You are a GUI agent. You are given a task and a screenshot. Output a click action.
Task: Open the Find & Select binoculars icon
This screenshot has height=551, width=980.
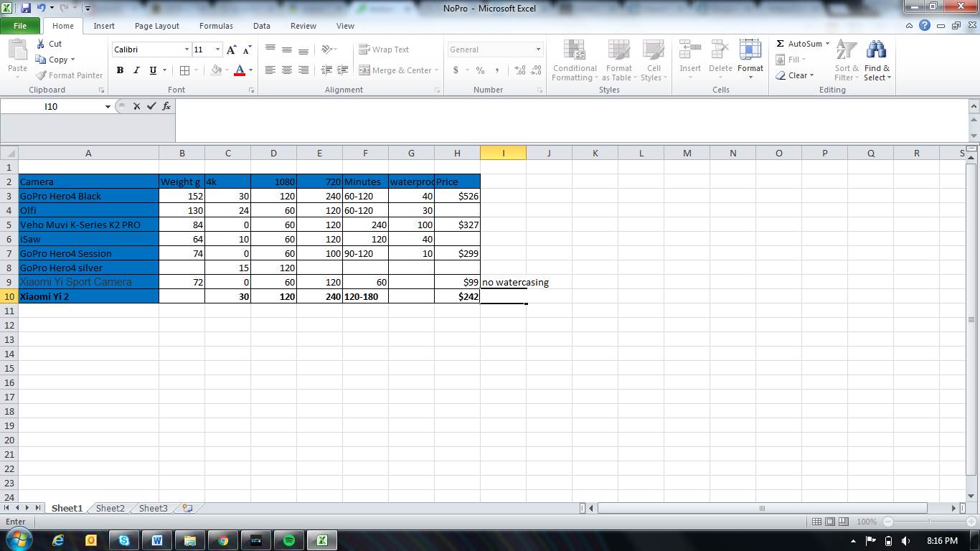(x=876, y=51)
